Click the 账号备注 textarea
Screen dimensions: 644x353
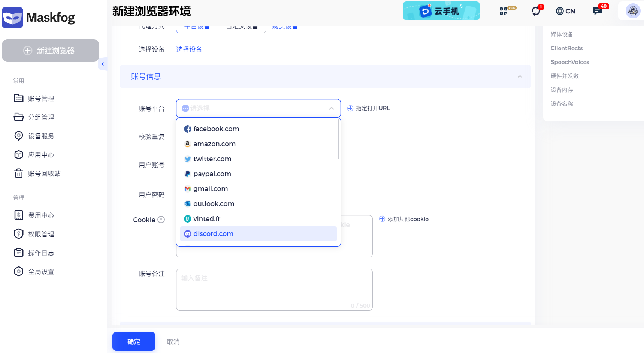[x=274, y=290]
